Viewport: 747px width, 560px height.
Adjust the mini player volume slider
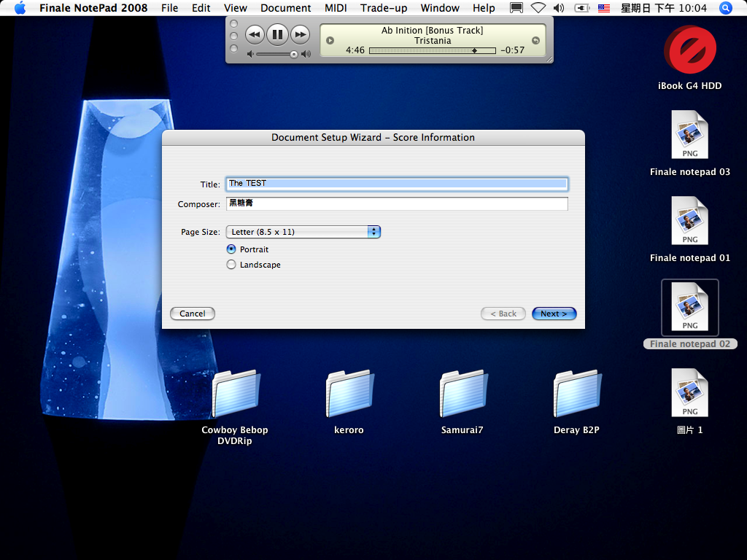click(x=294, y=54)
